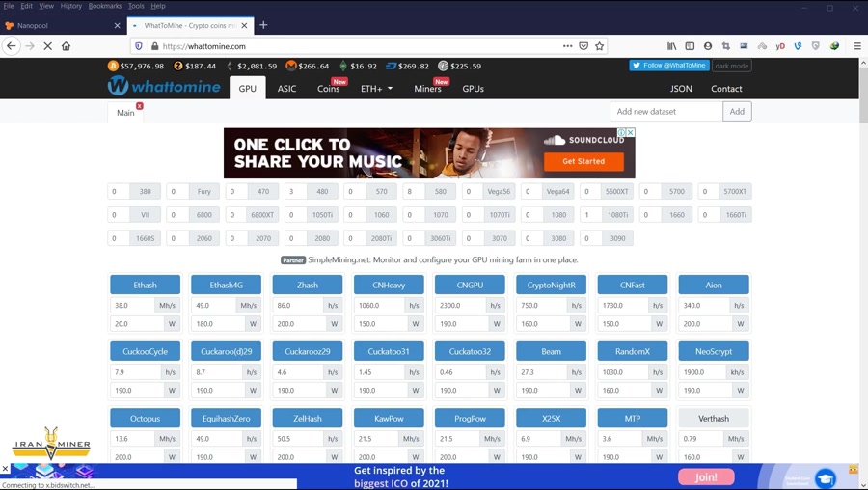Open the History menu in Firefox
The image size is (868, 490).
coord(70,6)
